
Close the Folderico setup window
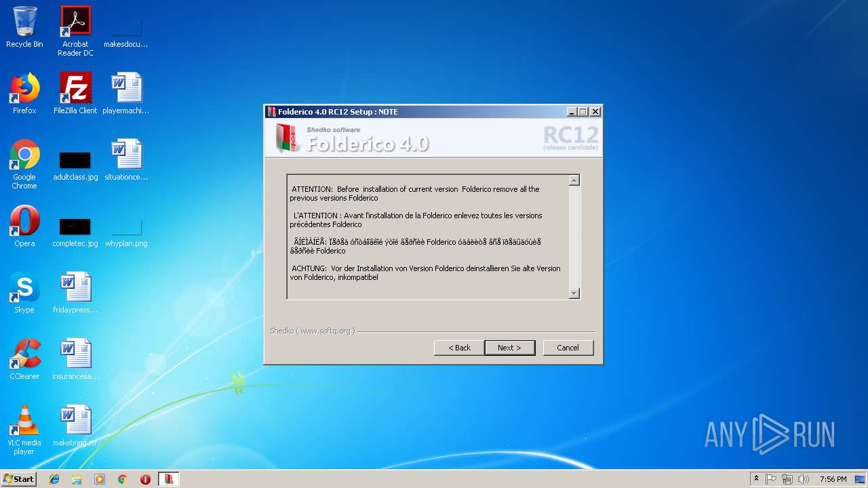(x=595, y=112)
